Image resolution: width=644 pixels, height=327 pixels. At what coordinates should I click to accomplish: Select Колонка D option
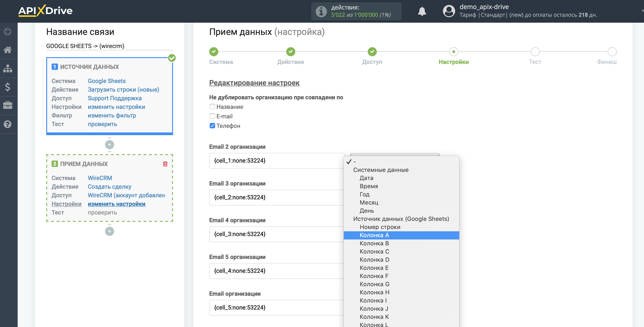tap(401, 260)
